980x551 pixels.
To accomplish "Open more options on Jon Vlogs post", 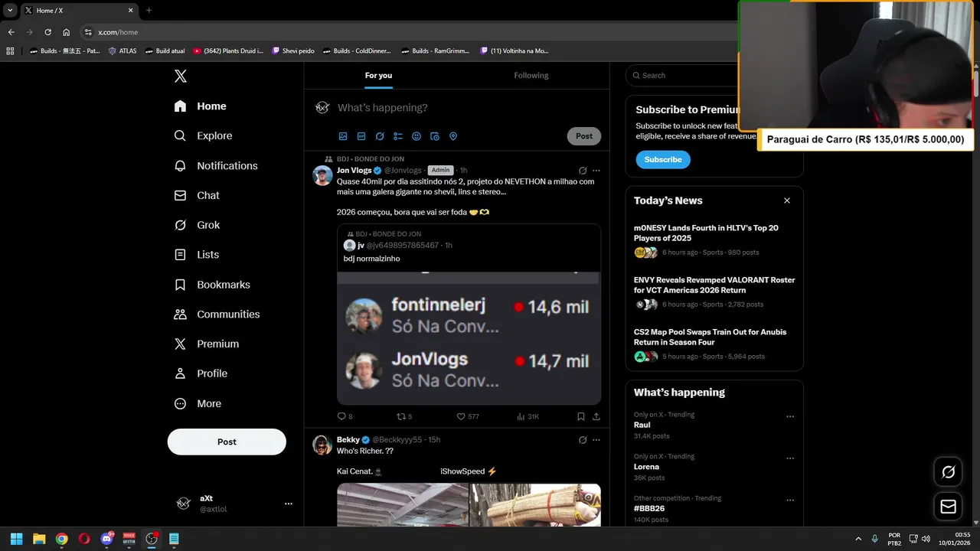I will click(x=596, y=171).
